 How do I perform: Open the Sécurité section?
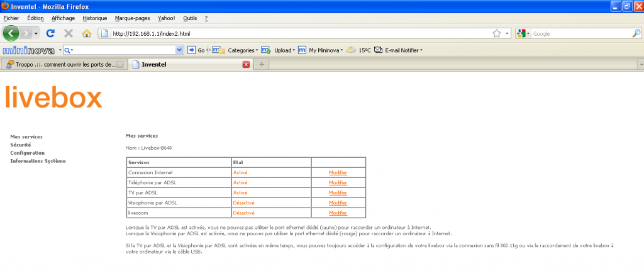click(21, 145)
